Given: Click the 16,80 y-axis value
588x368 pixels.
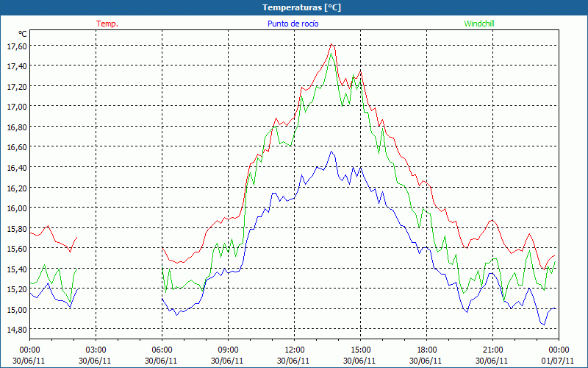Looking at the screenshot, I should [17, 127].
